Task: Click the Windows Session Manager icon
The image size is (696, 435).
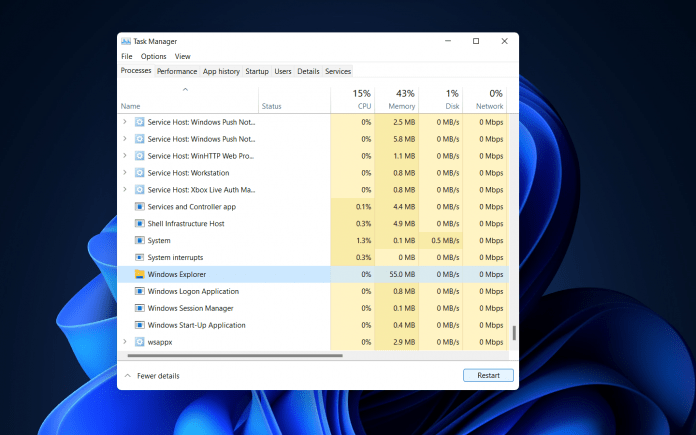Action: [x=139, y=308]
